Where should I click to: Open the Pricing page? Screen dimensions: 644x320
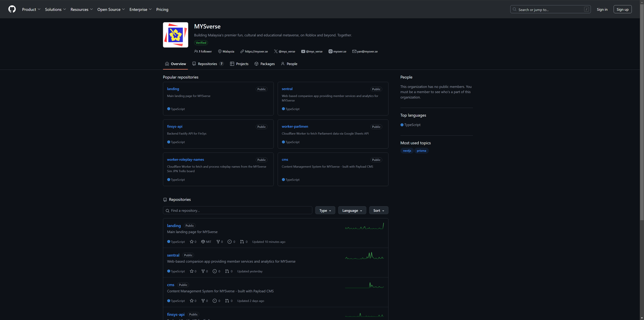point(162,9)
